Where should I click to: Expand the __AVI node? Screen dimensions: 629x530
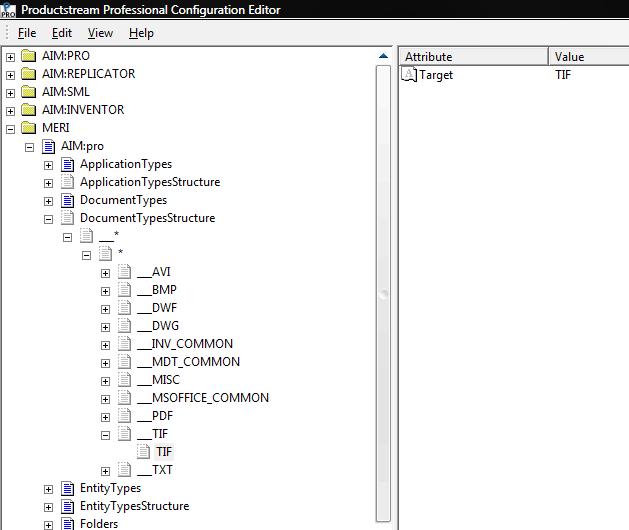click(106, 273)
